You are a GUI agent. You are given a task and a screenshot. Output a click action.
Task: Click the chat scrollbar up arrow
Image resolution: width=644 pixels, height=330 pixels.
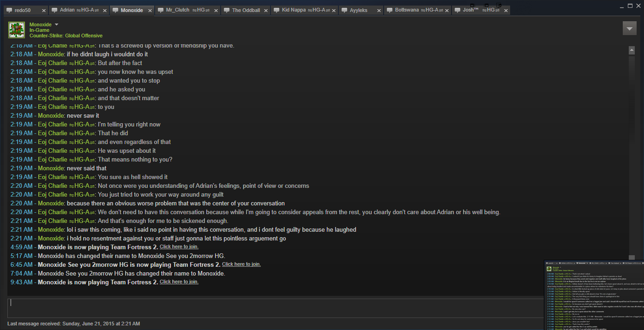[x=632, y=49]
